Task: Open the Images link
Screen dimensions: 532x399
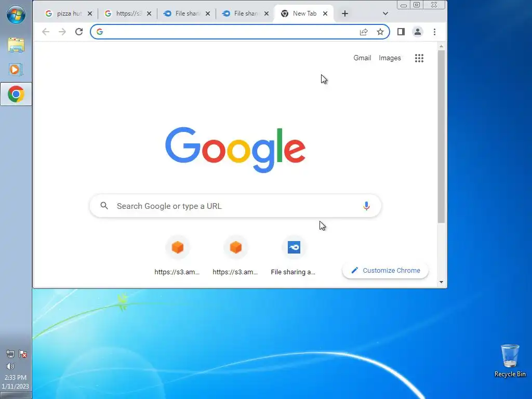Action: [x=390, y=58]
